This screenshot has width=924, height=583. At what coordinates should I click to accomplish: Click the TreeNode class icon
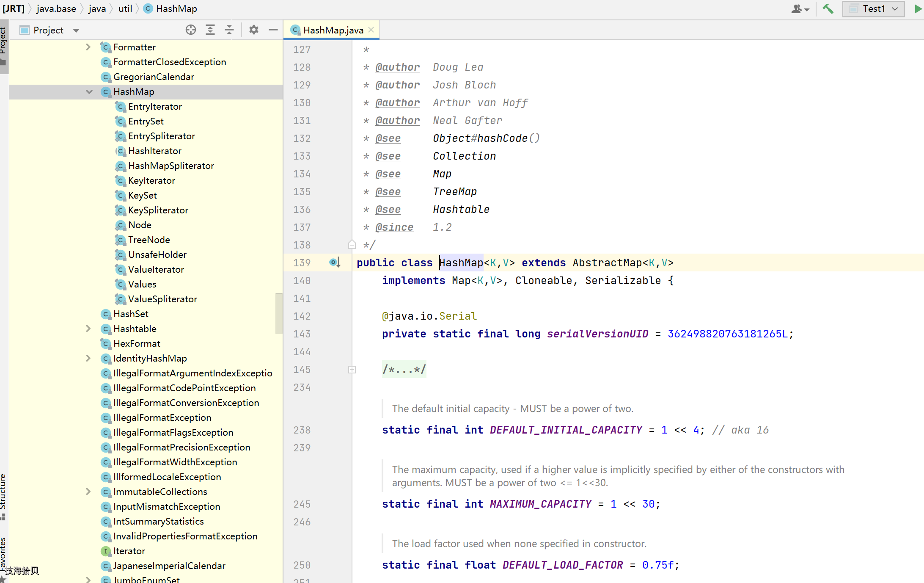[121, 240]
